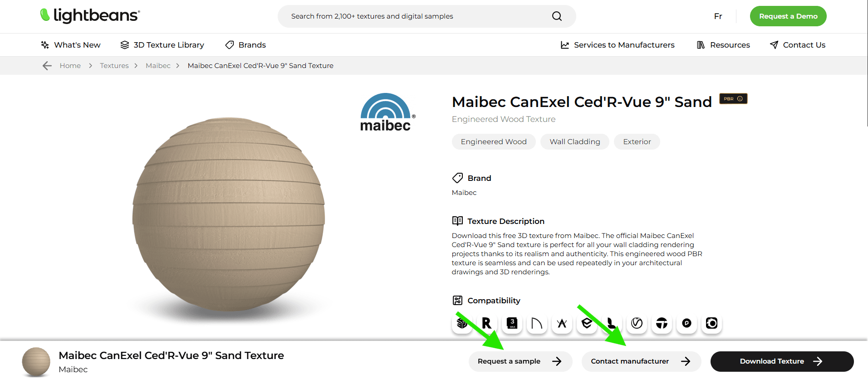Open the Revit compatibility icon
The height and width of the screenshot is (379, 868).
click(487, 323)
